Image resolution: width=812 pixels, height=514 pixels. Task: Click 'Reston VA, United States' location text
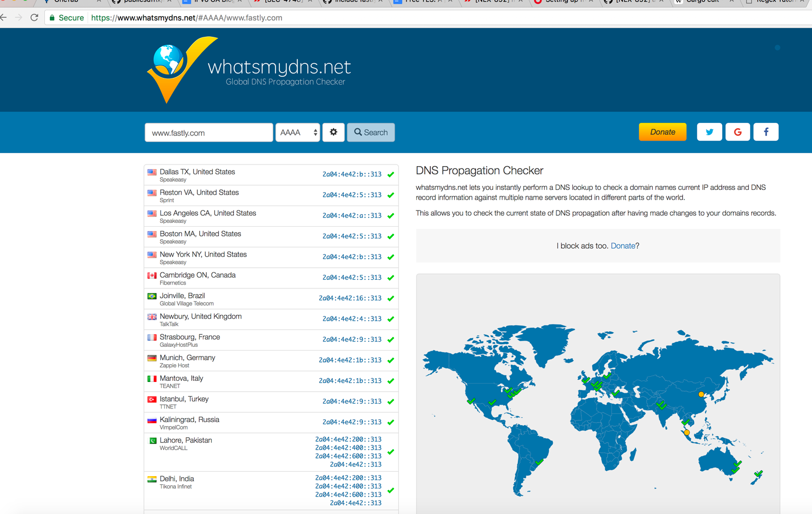coord(199,193)
